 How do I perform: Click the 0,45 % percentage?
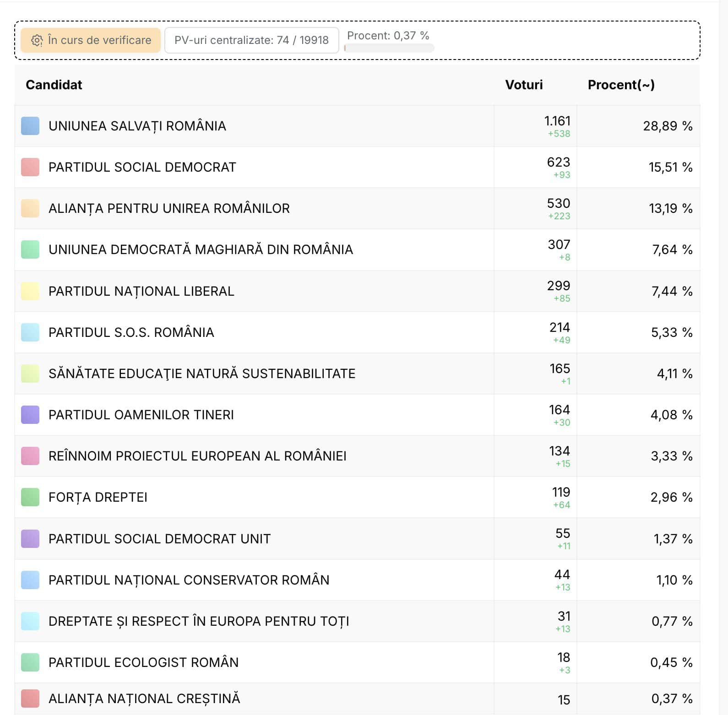[x=671, y=662]
